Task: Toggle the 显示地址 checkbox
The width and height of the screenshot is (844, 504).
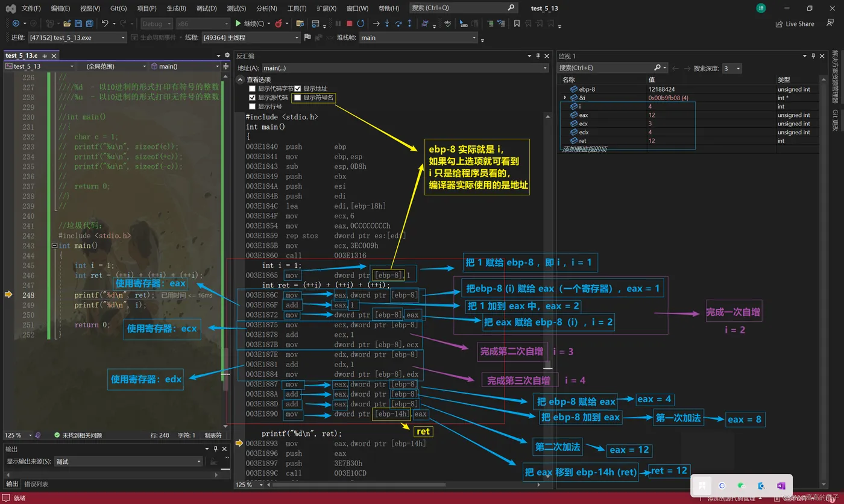Action: (x=297, y=89)
